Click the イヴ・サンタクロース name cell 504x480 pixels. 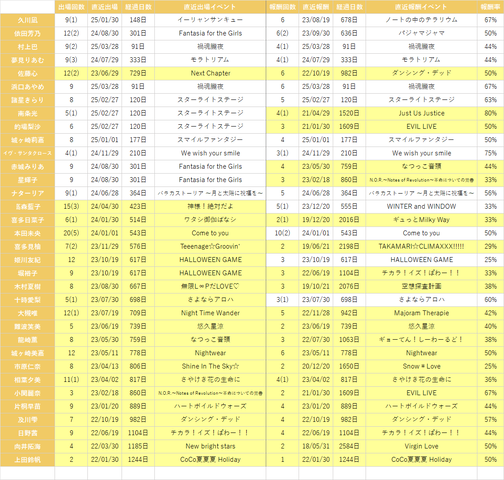(x=28, y=153)
